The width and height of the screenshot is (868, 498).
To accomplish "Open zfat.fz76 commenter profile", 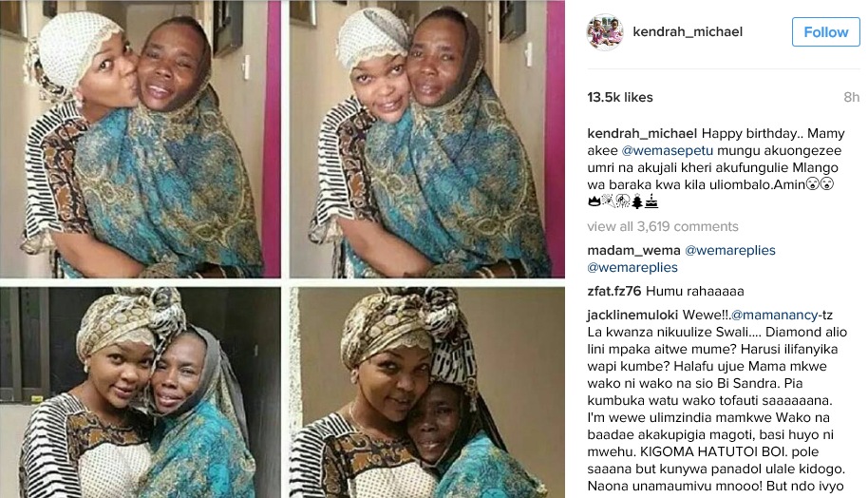I will point(613,292).
